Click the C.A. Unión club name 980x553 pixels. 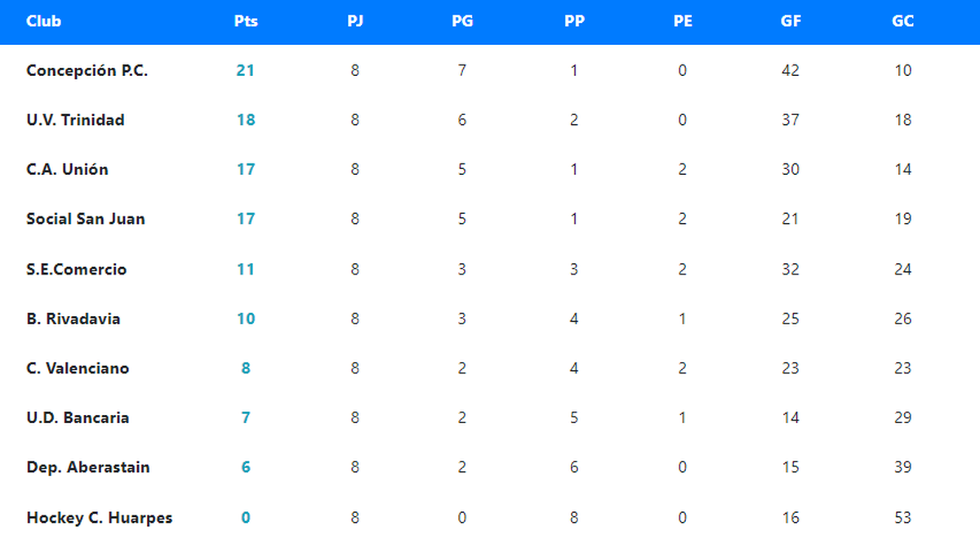pyautogui.click(x=67, y=170)
